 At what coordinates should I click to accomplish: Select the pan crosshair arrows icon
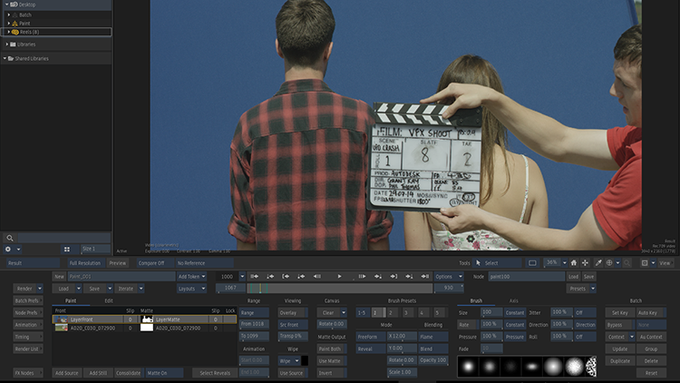pyautogui.click(x=585, y=263)
